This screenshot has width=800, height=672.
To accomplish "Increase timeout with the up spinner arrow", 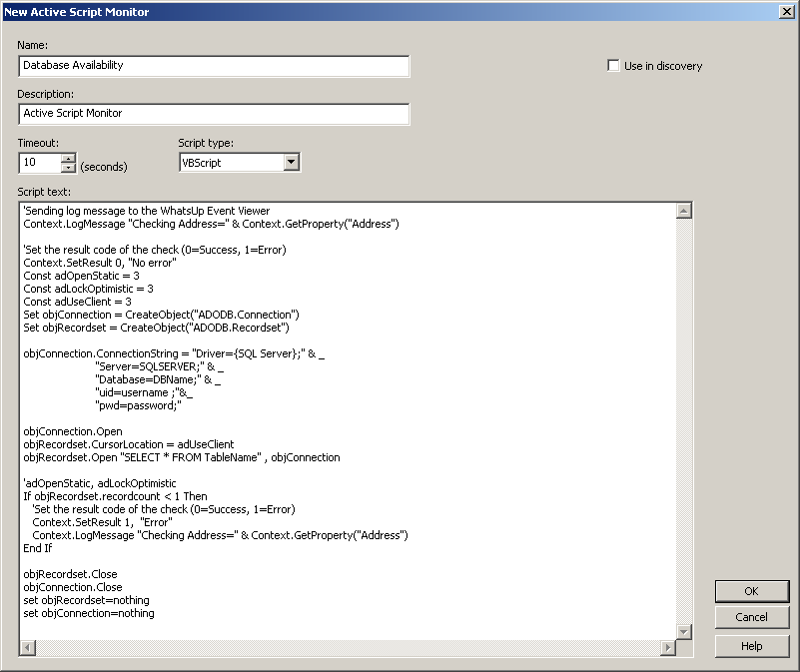I will click(68, 158).
